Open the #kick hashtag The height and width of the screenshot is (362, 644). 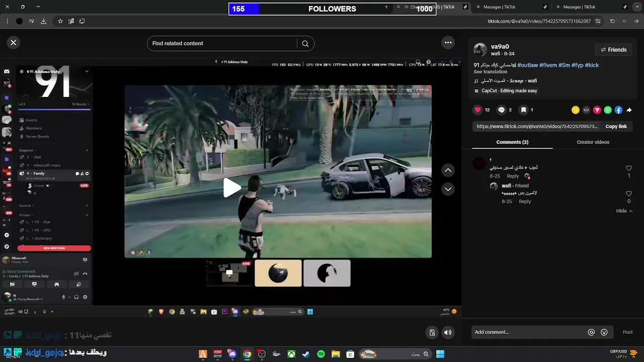point(592,65)
